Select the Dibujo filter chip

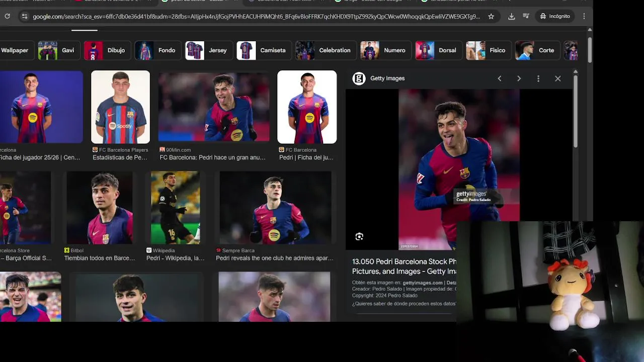click(x=106, y=50)
